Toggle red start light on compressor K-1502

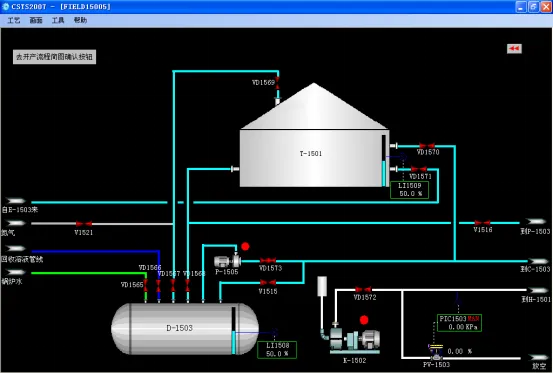[364, 320]
